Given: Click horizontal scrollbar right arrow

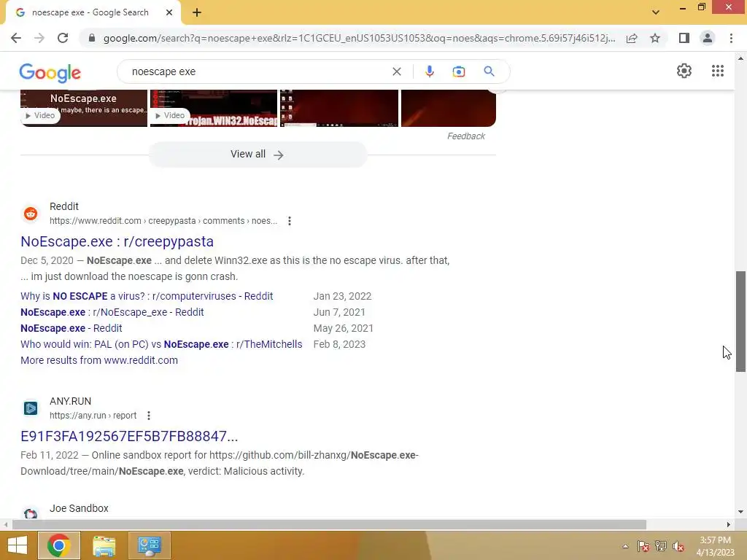Looking at the screenshot, I should click(729, 524).
